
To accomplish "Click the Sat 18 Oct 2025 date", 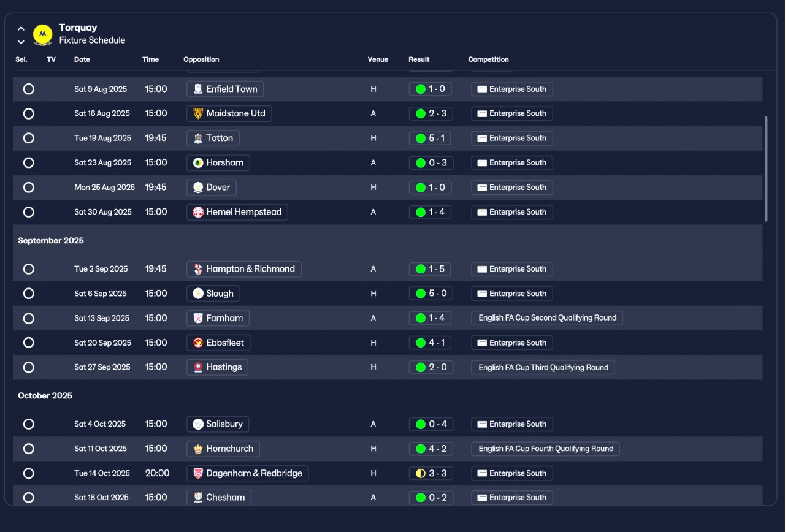I will (101, 497).
